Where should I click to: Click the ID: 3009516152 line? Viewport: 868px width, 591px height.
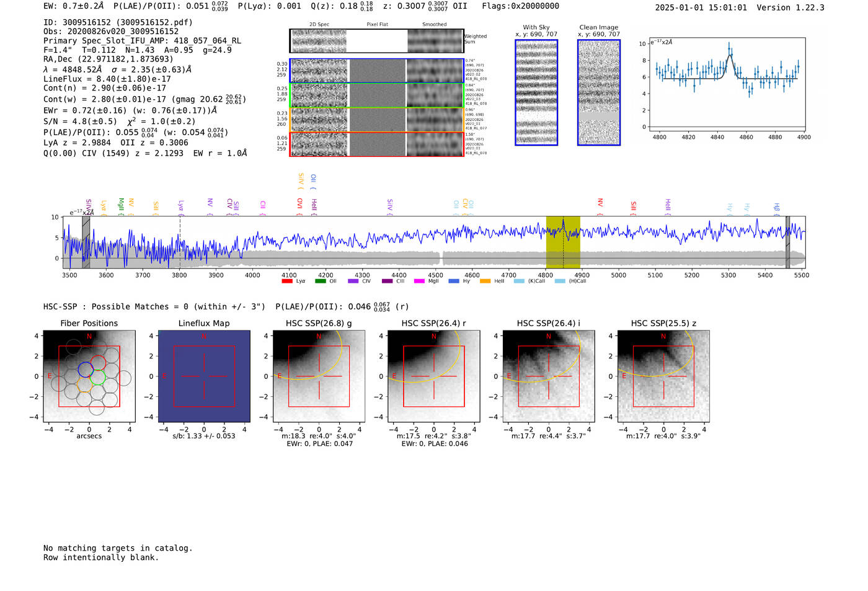(118, 22)
